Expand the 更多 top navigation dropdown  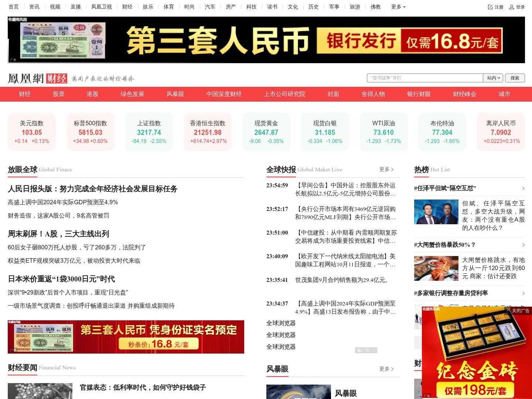(398, 7)
